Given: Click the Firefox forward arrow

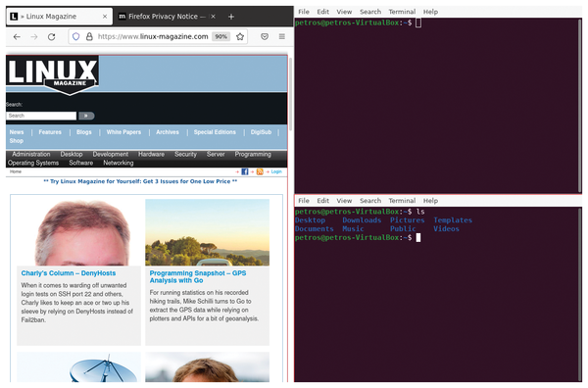Looking at the screenshot, I should click(x=34, y=36).
